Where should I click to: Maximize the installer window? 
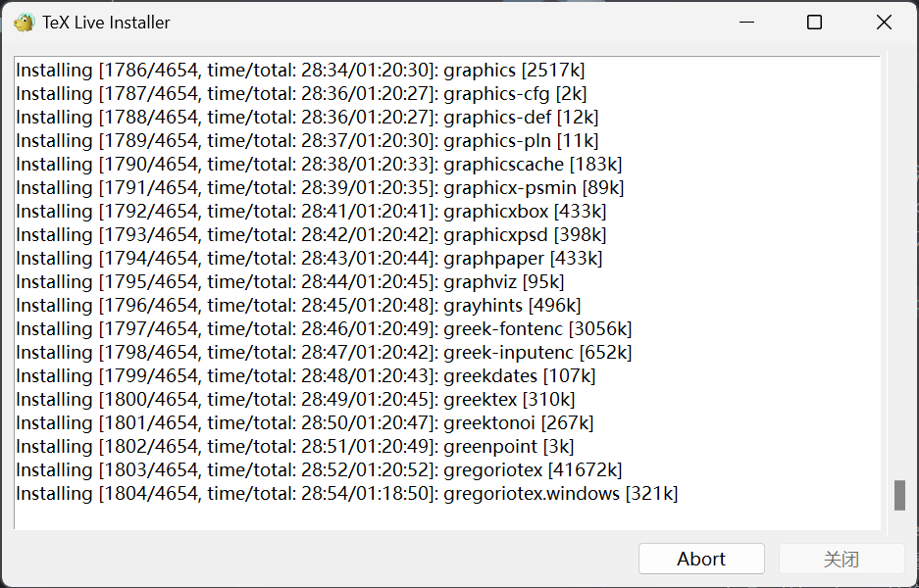click(x=814, y=23)
